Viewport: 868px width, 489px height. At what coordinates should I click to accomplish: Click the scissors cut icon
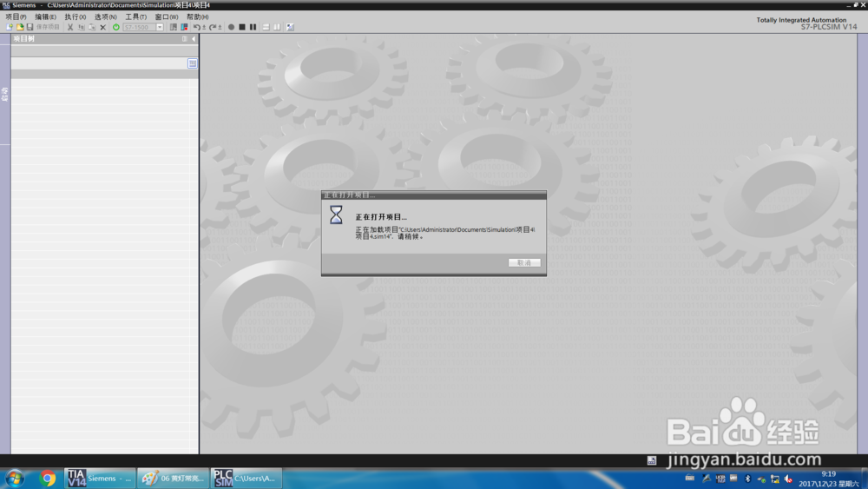point(70,27)
